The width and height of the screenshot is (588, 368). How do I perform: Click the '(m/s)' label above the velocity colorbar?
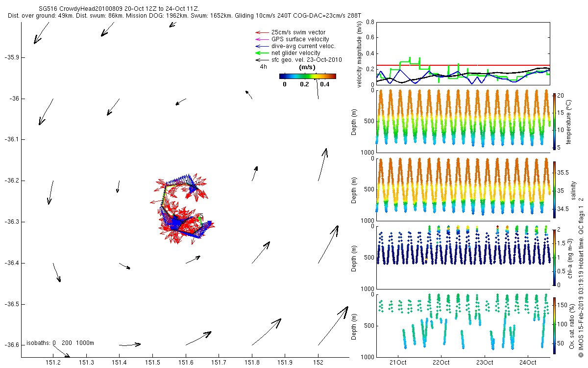click(x=307, y=67)
